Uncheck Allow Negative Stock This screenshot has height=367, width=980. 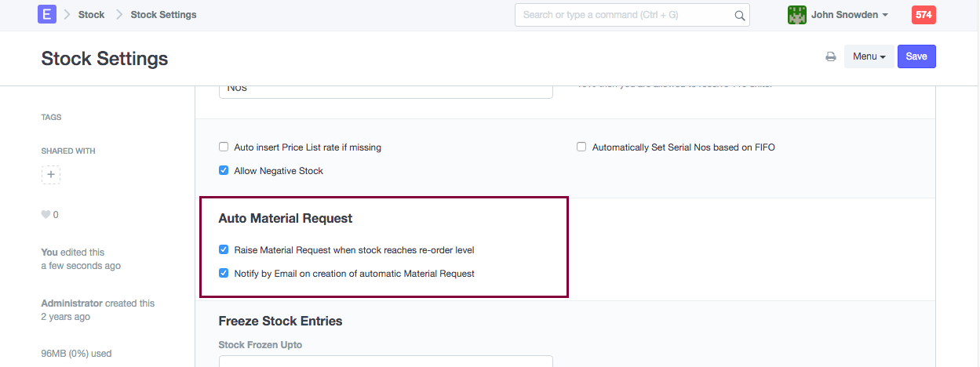224,171
